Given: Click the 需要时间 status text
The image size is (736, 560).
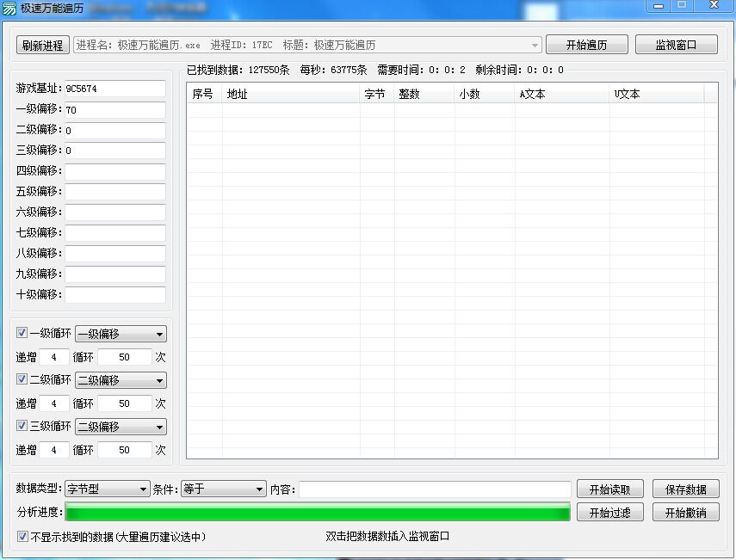Looking at the screenshot, I should [421, 70].
